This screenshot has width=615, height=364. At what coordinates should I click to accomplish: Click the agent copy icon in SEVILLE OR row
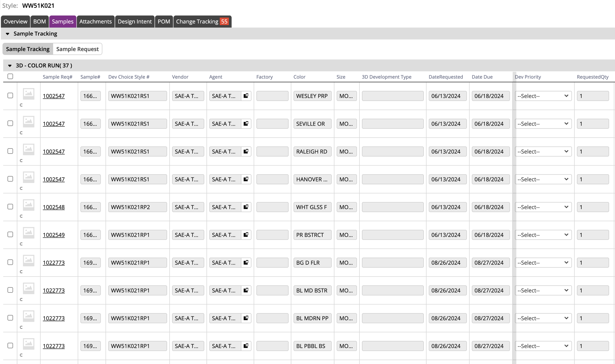pos(246,124)
